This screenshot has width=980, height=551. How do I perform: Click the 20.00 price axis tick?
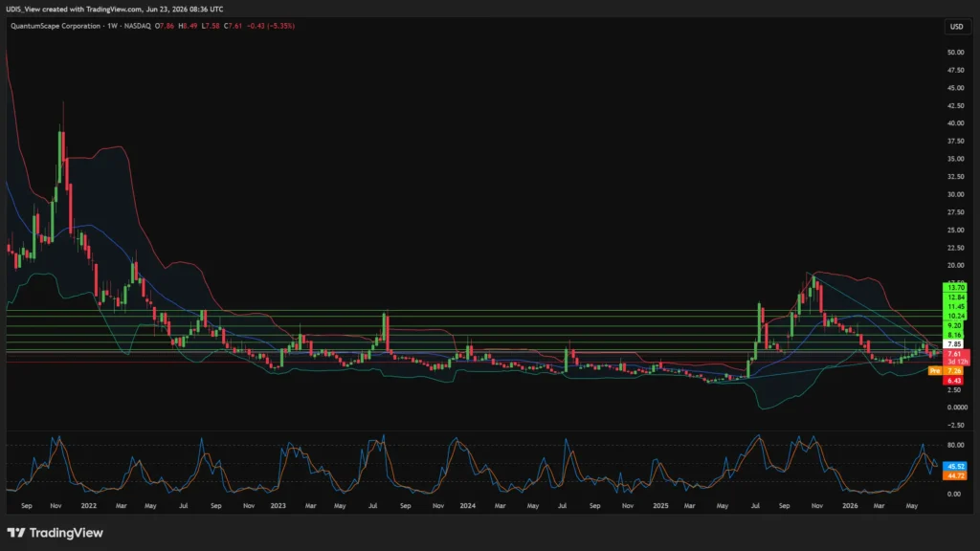(956, 266)
